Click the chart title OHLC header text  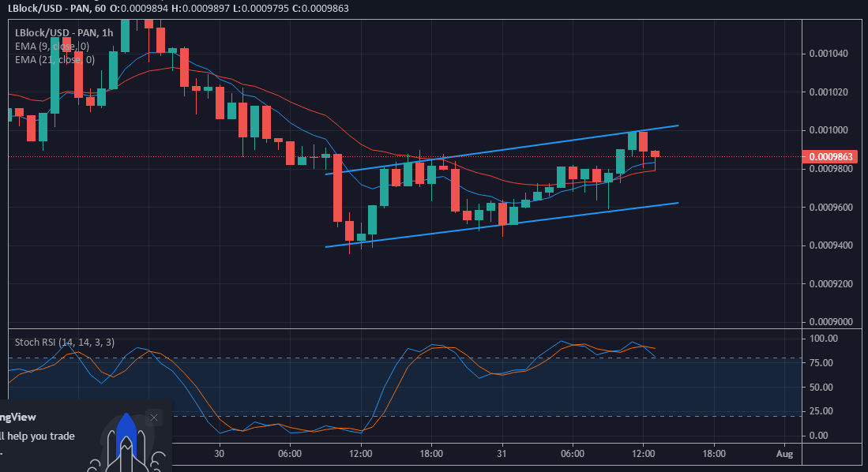pyautogui.click(x=178, y=9)
